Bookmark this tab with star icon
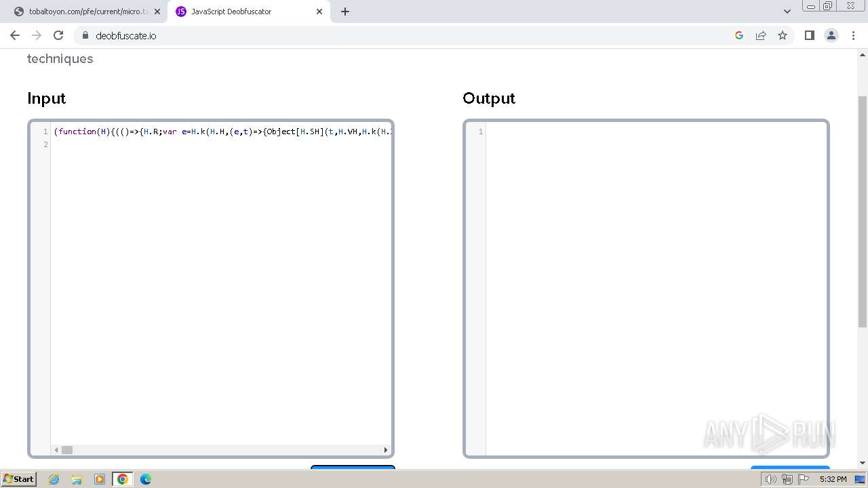Image resolution: width=868 pixels, height=488 pixels. pos(783,35)
